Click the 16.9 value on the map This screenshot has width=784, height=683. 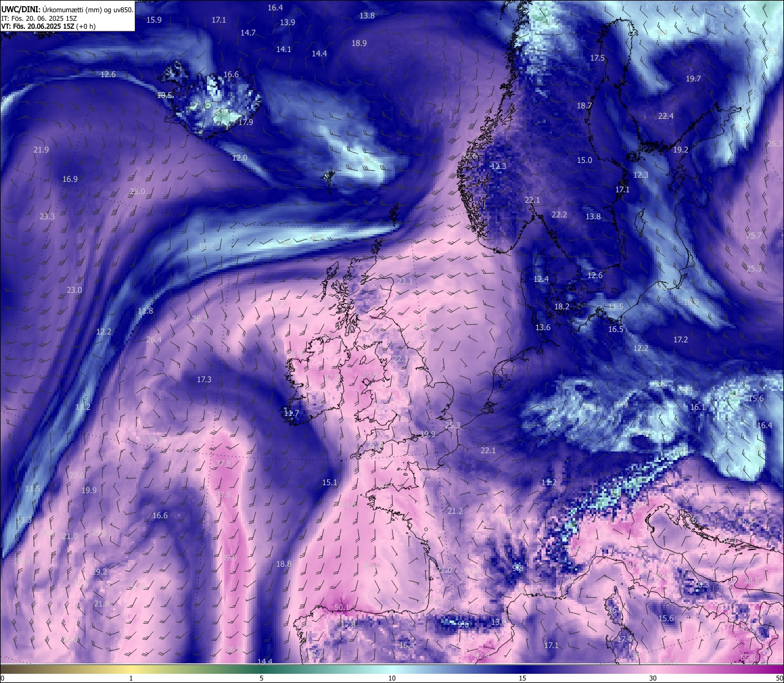[70, 179]
